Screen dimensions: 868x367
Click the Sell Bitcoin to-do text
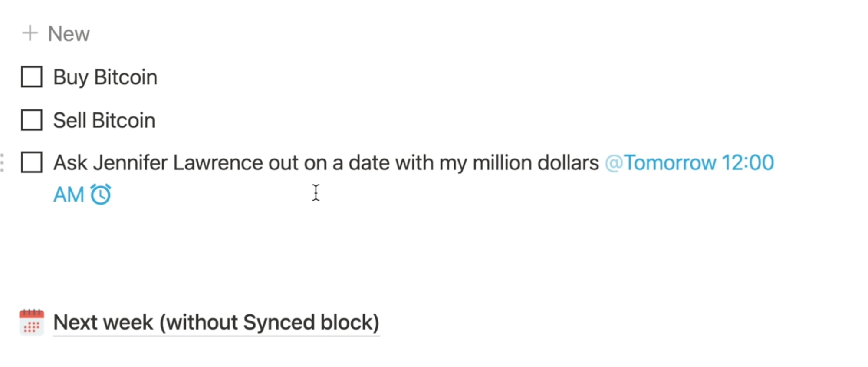(104, 120)
